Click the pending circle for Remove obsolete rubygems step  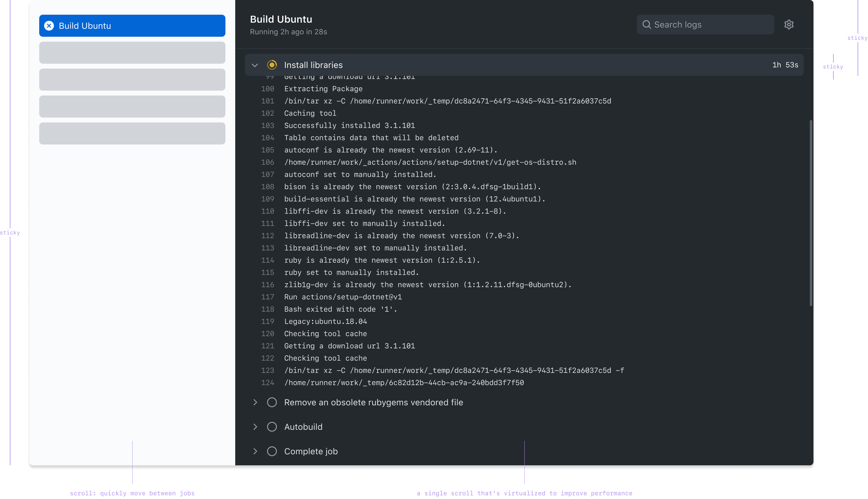272,402
